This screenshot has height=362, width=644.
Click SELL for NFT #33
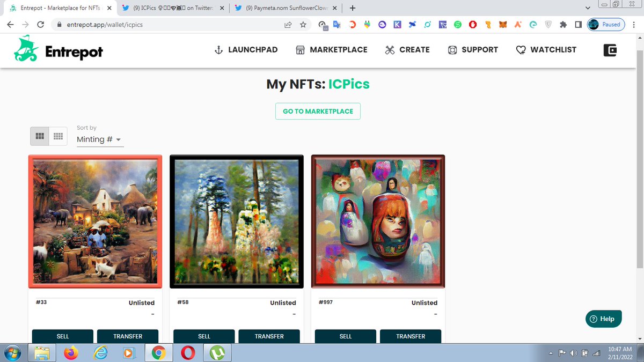click(63, 336)
